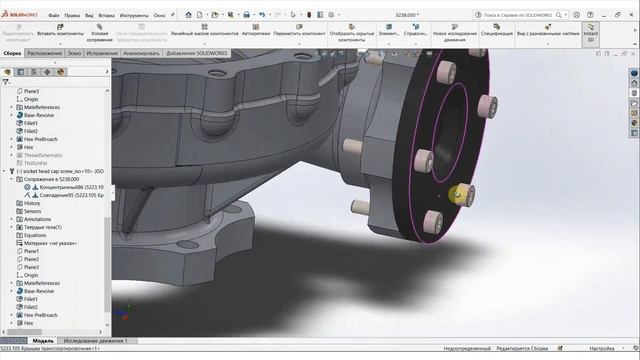The width and height of the screenshot is (640, 360).
Task: Click Новое исследование движения icon
Action: [455, 27]
